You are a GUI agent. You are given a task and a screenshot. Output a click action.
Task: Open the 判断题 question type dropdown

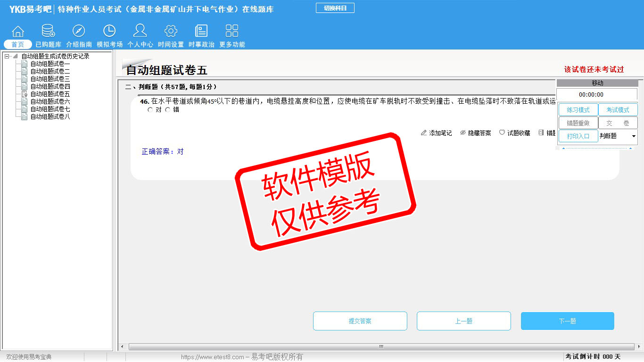tap(618, 136)
